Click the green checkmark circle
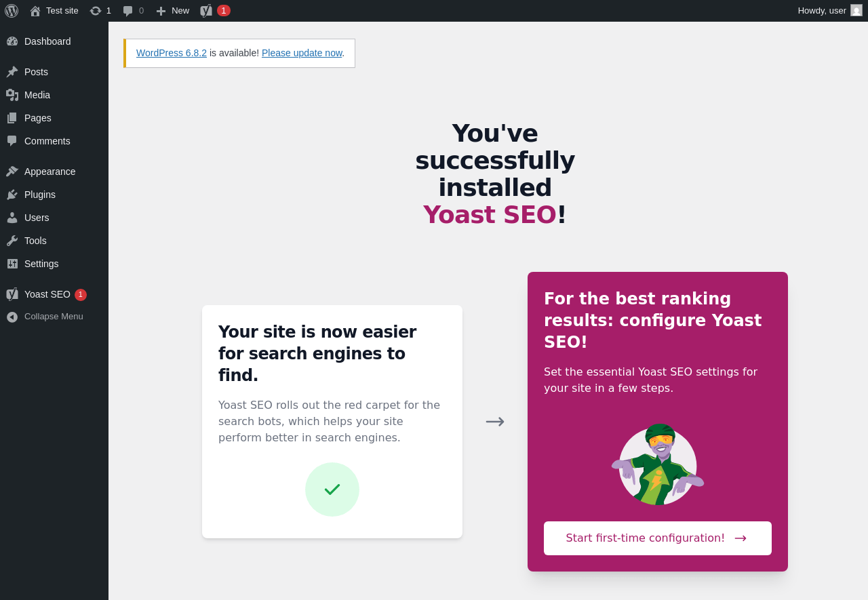The height and width of the screenshot is (600, 868). coord(332,489)
